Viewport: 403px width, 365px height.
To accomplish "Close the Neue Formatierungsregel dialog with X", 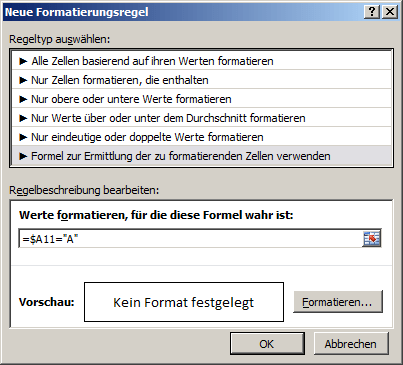I will tap(390, 12).
